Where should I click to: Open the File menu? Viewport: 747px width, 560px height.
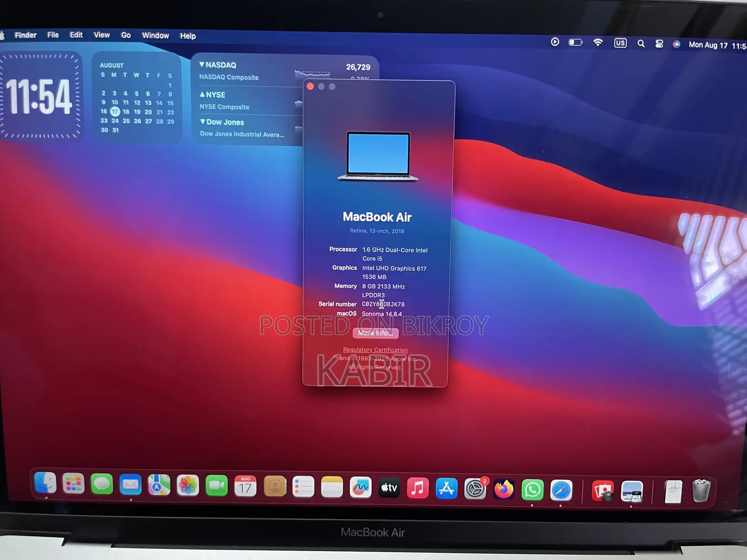53,35
